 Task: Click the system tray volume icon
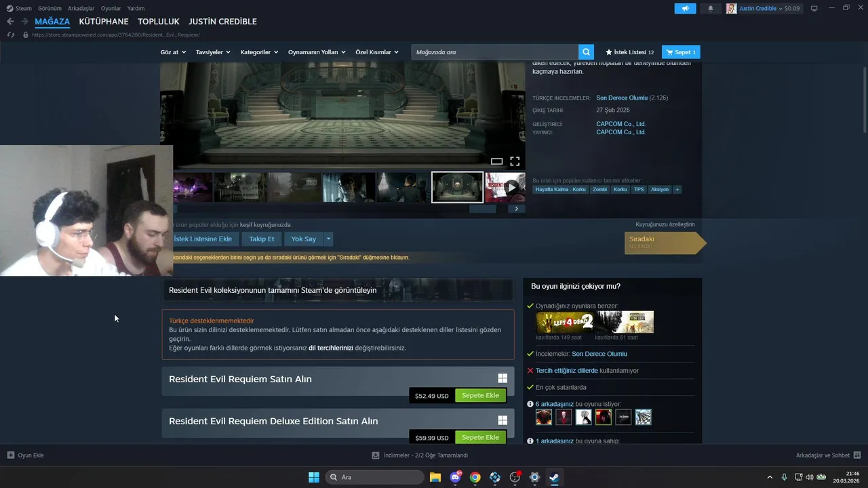810,477
